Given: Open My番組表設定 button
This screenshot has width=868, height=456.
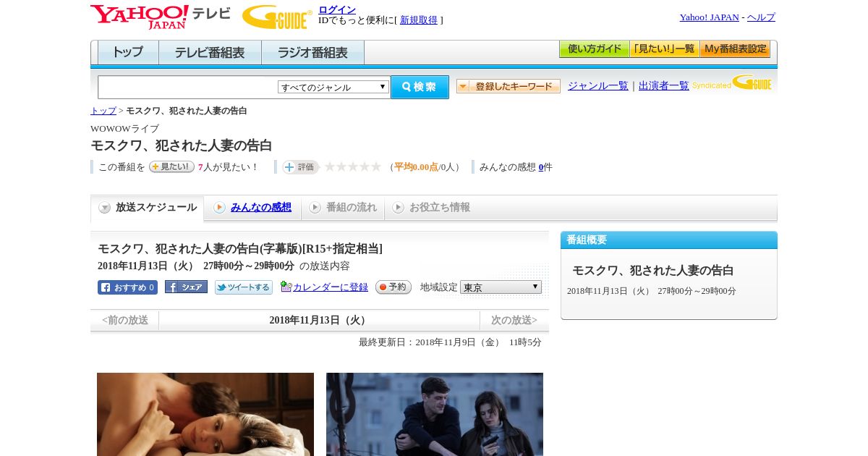Looking at the screenshot, I should click(x=735, y=49).
